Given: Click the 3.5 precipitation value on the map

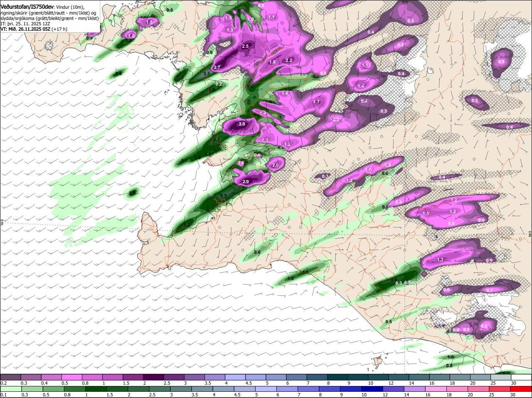Looking at the screenshot, I should click(x=207, y=74).
